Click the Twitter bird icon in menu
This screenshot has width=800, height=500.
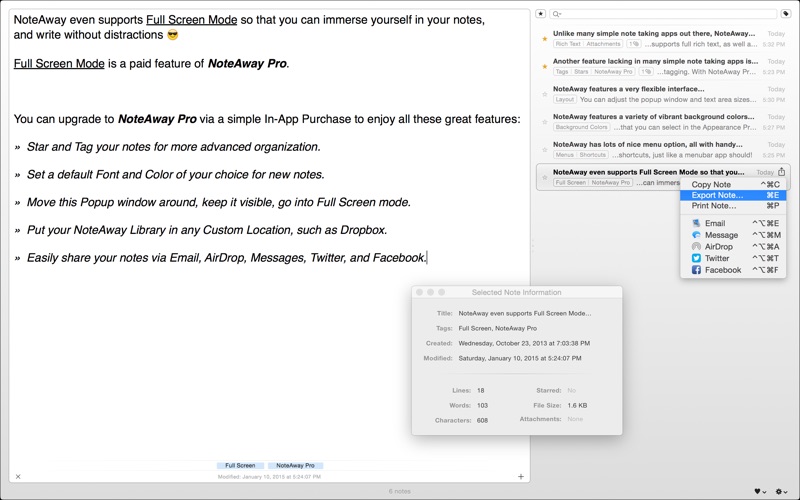click(x=696, y=258)
